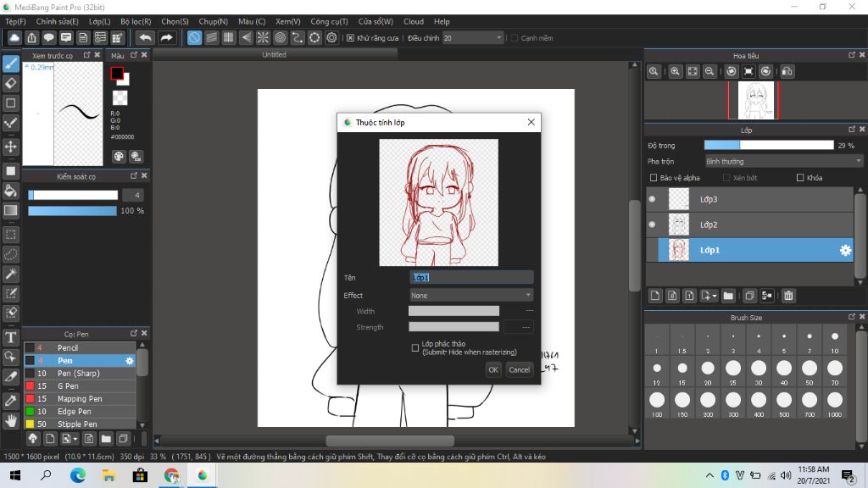Open the add-brush dropdown in brush panel

[75, 440]
